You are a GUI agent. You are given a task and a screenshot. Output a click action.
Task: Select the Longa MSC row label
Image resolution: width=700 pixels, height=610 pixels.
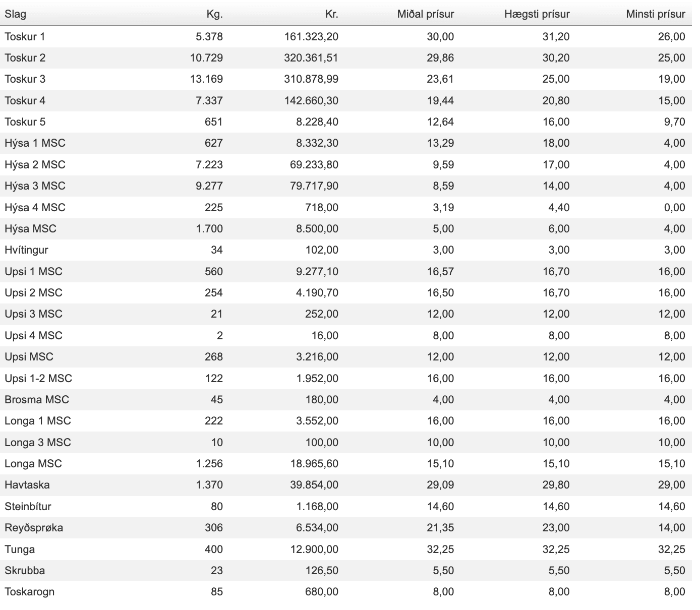(x=33, y=464)
